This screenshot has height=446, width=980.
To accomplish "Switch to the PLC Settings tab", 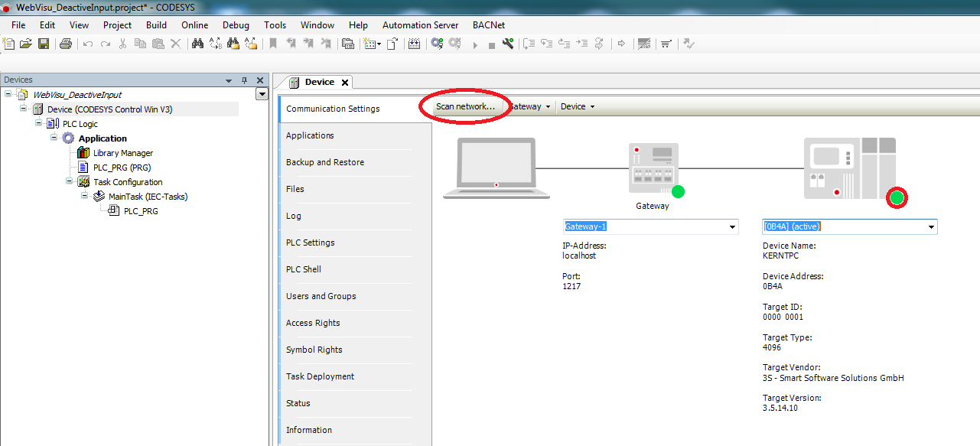I will click(x=310, y=243).
